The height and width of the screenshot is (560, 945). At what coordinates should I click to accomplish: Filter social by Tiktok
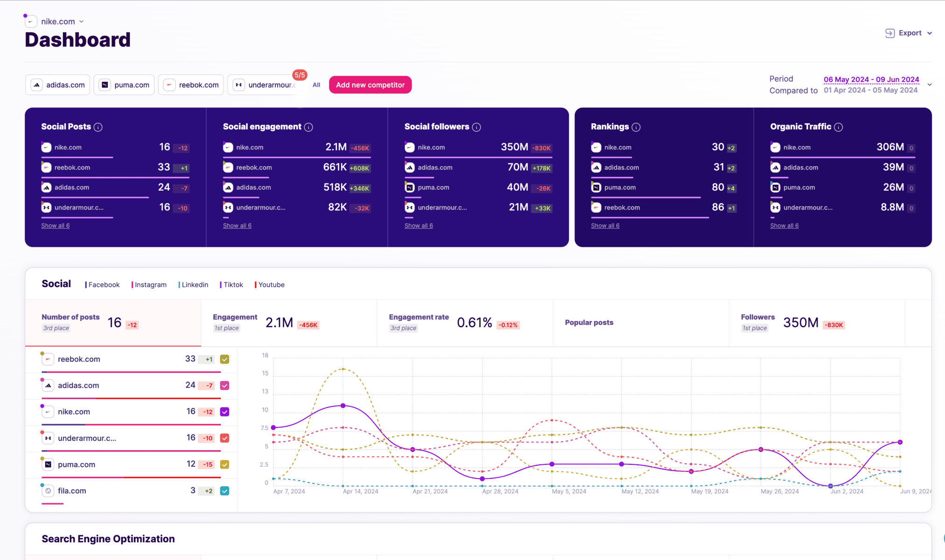coord(232,285)
